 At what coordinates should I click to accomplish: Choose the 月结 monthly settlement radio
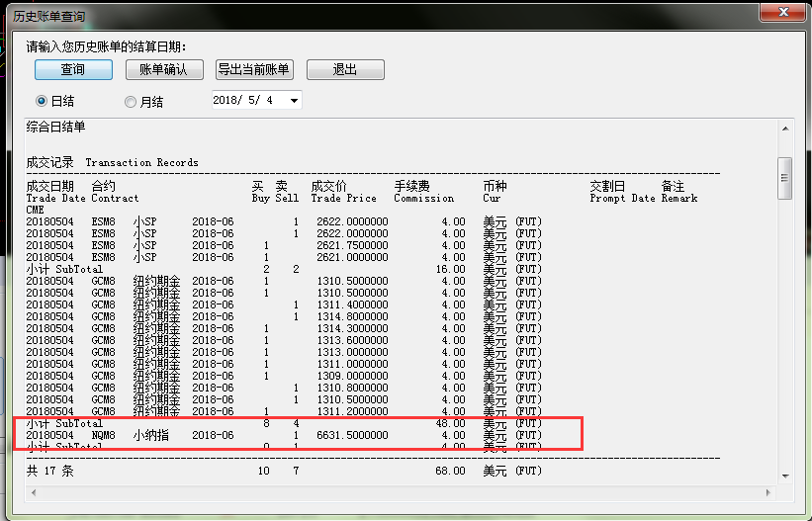click(131, 101)
